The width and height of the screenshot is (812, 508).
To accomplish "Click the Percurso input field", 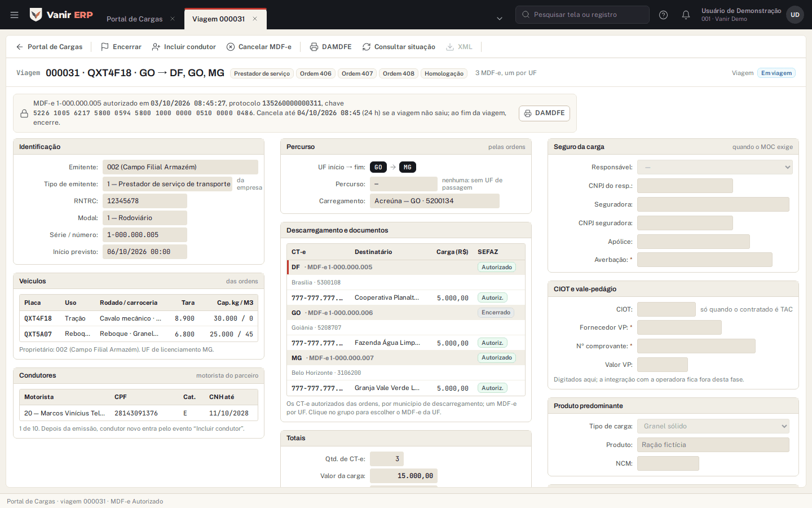I will pos(404,184).
